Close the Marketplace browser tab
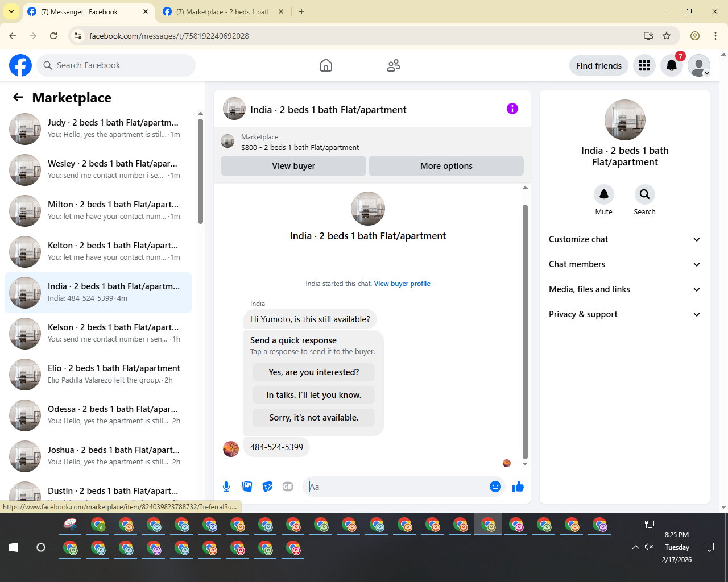 pos(281,11)
